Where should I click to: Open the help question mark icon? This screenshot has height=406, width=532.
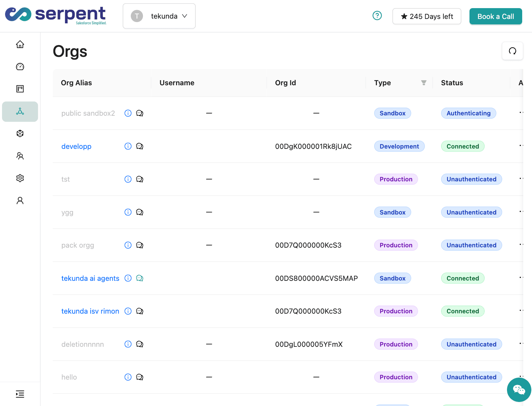[377, 16]
